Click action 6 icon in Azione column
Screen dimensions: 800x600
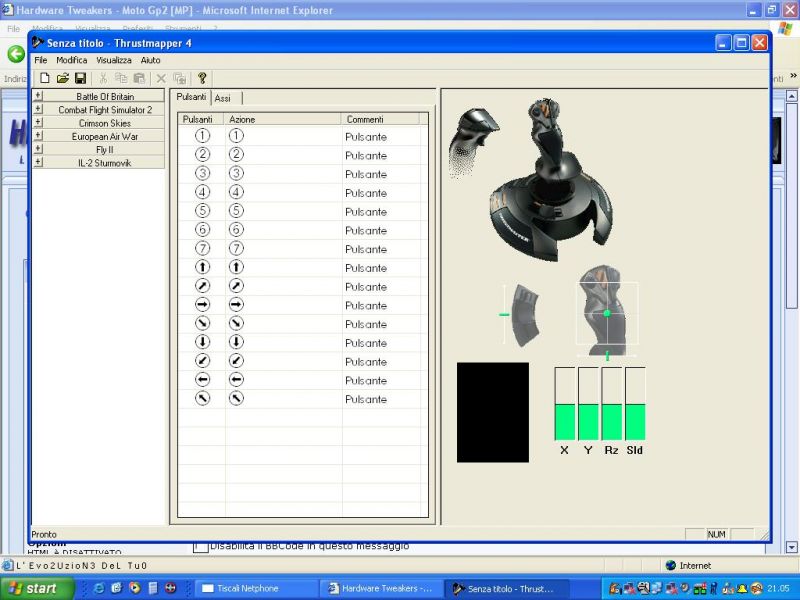236,230
